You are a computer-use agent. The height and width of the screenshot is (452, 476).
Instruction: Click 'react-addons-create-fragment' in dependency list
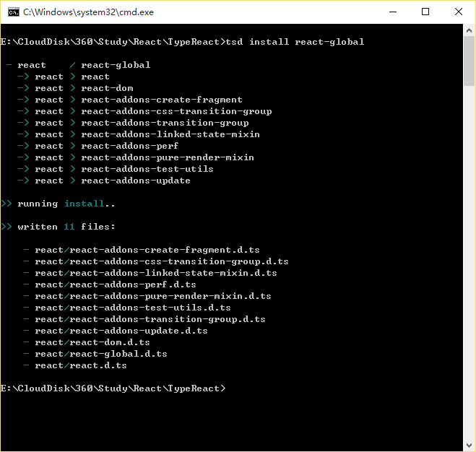pos(162,100)
